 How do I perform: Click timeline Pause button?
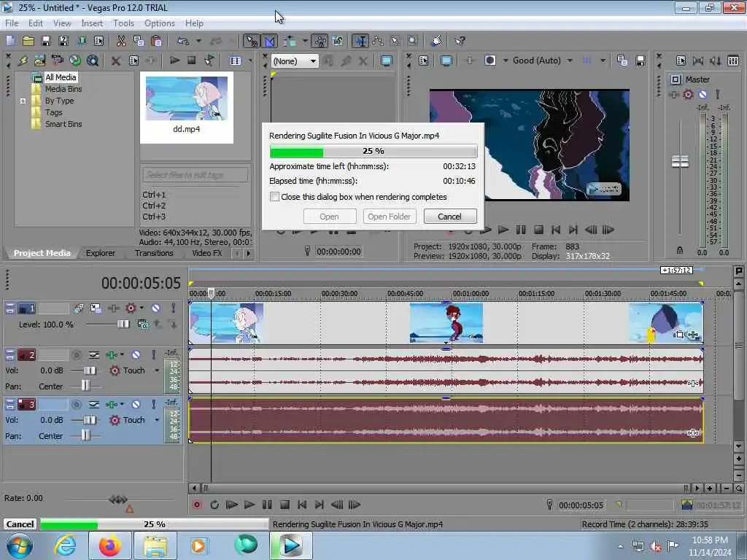coord(267,505)
